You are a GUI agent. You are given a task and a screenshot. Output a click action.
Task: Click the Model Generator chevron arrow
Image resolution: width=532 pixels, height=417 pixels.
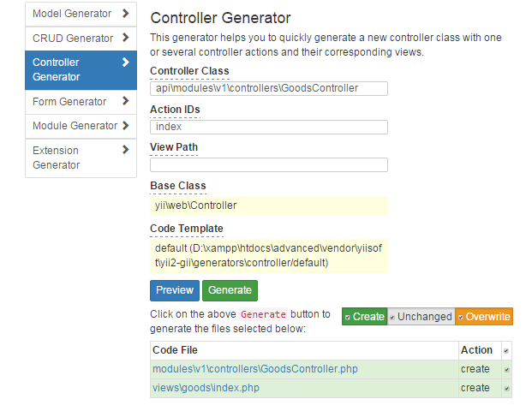[126, 14]
